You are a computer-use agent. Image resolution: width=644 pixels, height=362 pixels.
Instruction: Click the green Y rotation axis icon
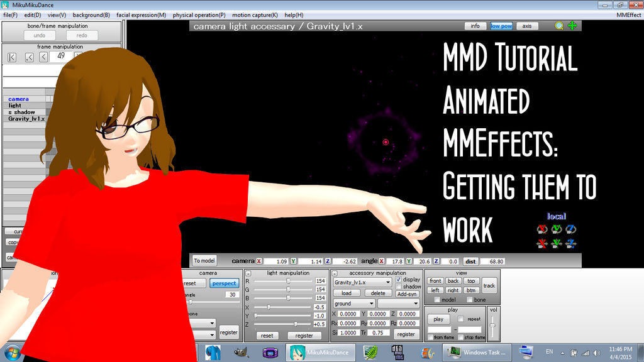pyautogui.click(x=557, y=229)
